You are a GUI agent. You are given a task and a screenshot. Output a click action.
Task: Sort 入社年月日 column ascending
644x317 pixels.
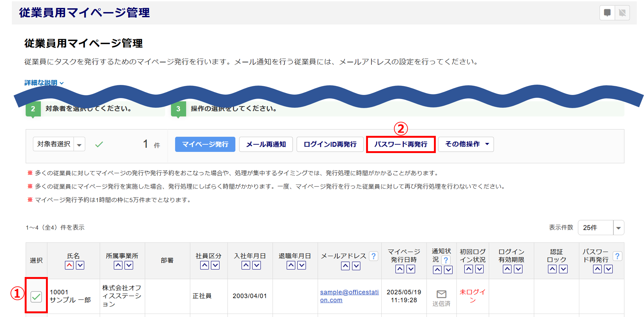(246, 265)
